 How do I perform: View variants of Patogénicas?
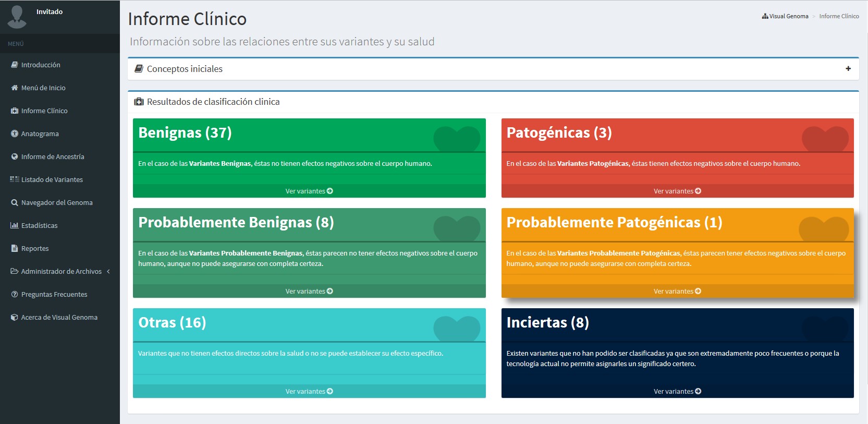[677, 191]
